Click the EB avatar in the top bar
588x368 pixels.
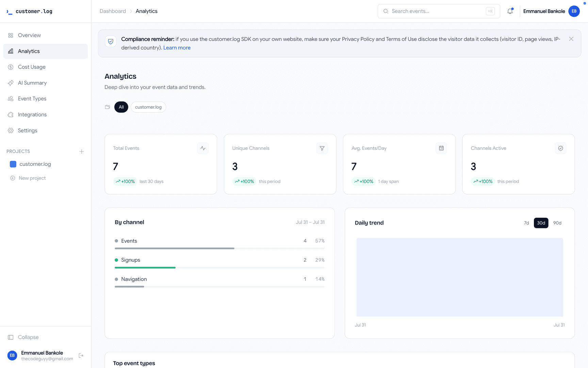pos(574,11)
